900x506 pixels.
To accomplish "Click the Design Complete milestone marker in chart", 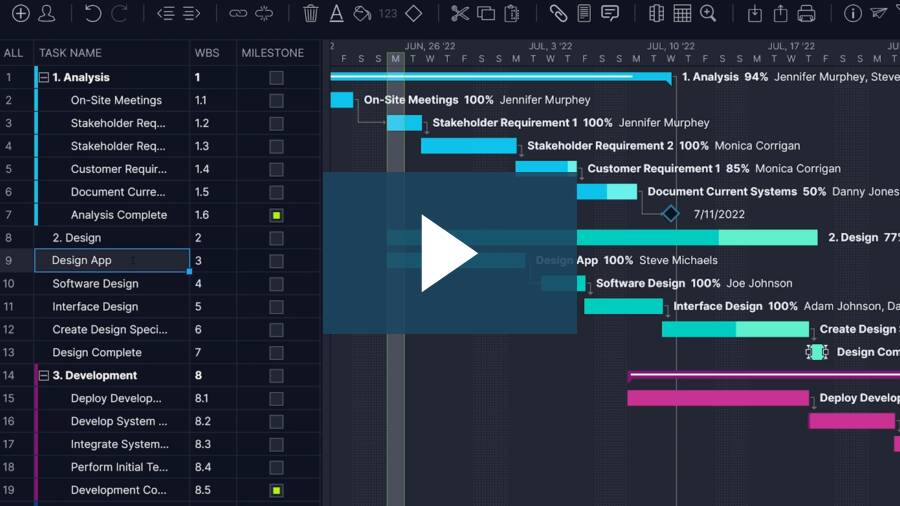I will click(817, 352).
